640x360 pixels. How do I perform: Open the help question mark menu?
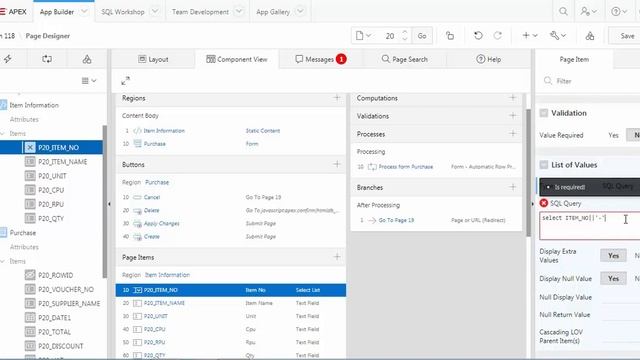(619, 11)
